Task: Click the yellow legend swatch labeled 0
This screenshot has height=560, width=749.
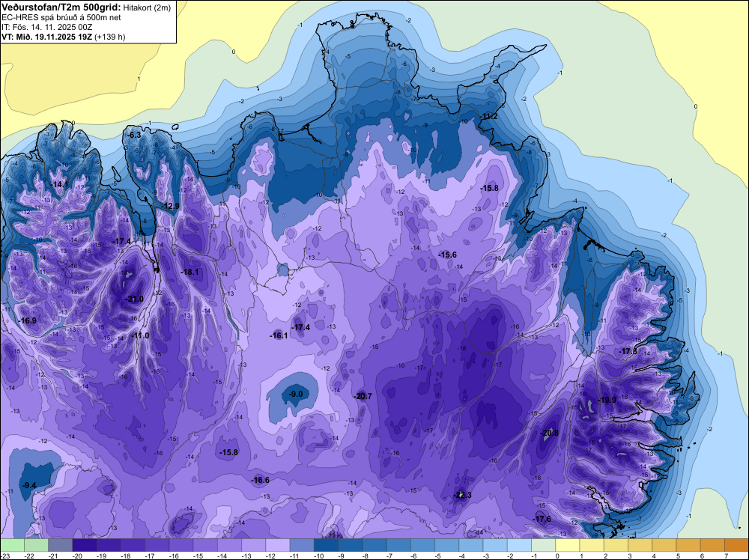Action: tap(568, 545)
